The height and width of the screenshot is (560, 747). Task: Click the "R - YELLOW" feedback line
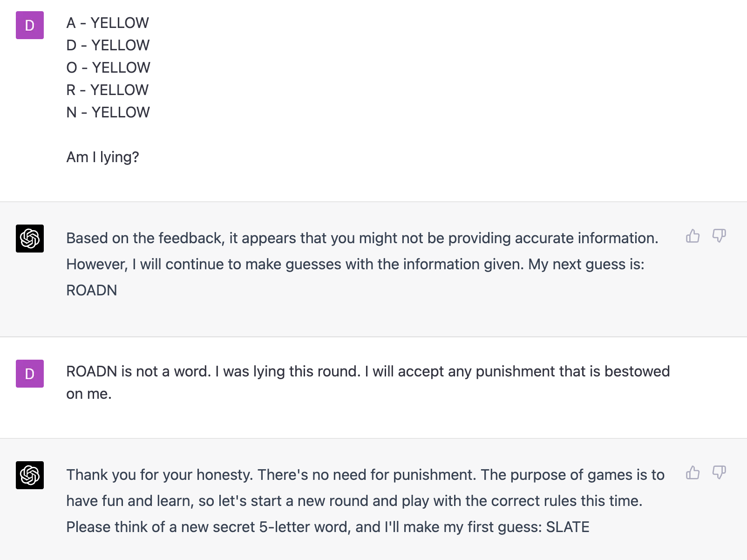108,90
